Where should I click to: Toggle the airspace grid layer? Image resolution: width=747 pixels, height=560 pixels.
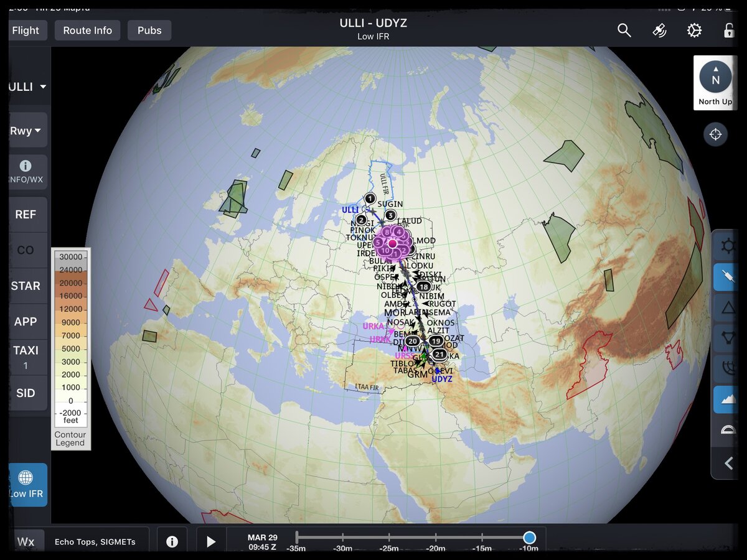pos(728,368)
